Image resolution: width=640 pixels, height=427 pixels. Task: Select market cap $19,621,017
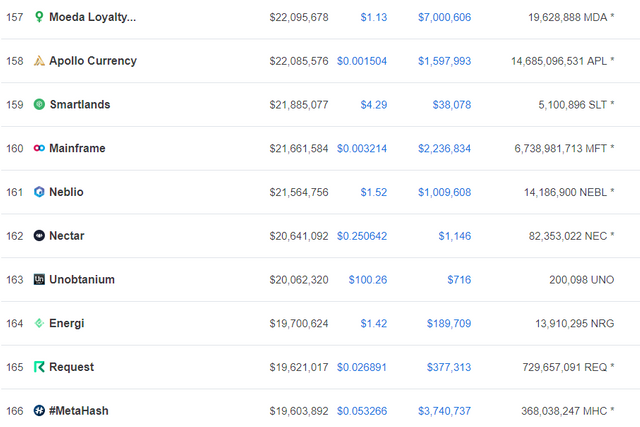click(299, 367)
